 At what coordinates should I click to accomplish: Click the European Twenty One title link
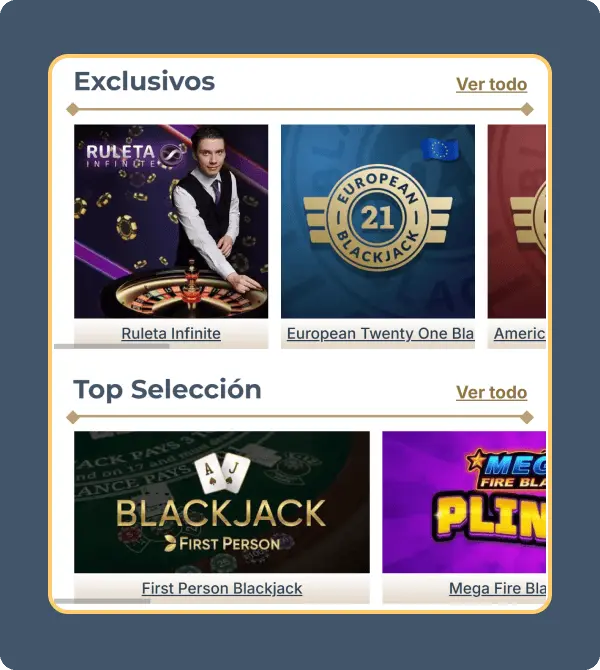tap(380, 333)
